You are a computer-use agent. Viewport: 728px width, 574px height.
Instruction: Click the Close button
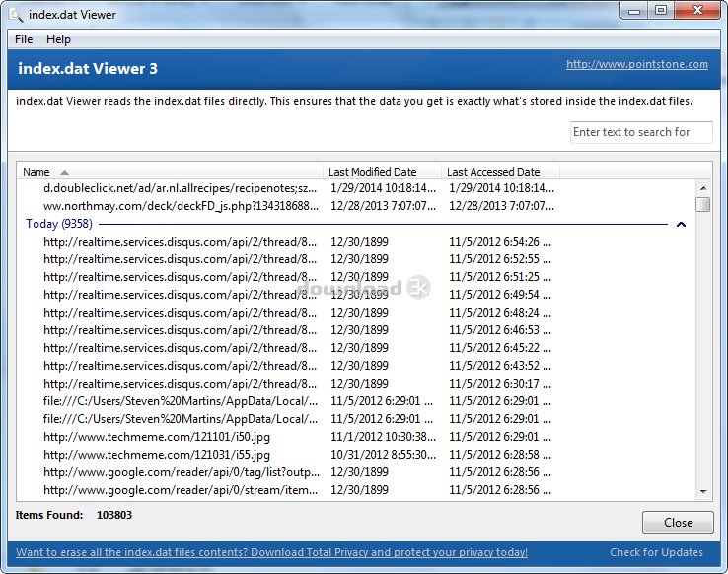pos(678,523)
